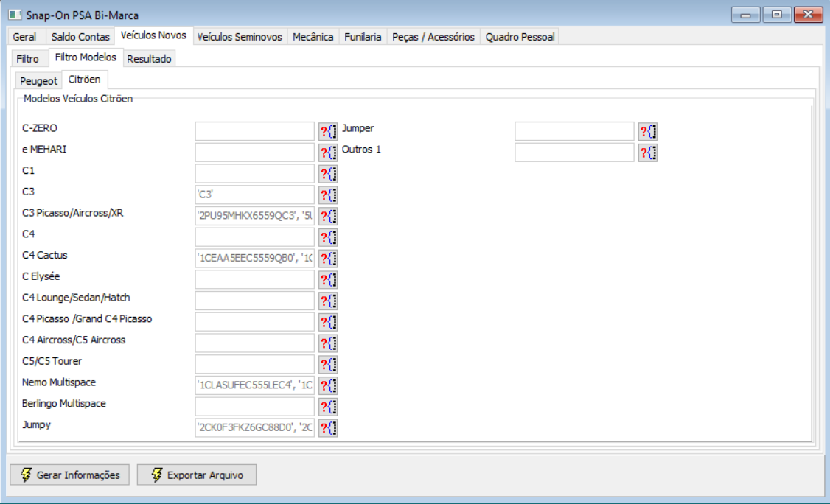The height and width of the screenshot is (504, 830).
Task: Open lookup icon for C4 Lounge/Sedan/Hatch
Action: (328, 301)
